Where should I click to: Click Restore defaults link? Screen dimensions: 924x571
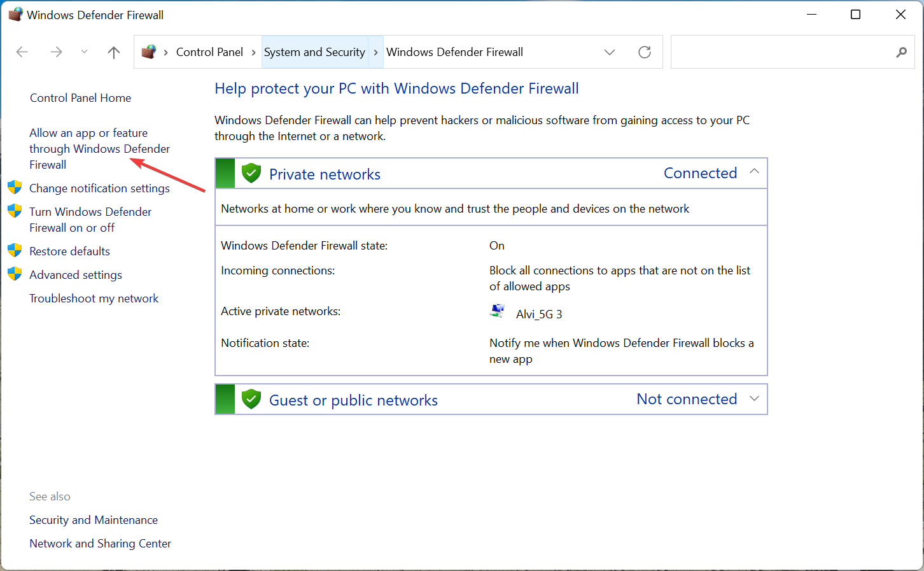[x=69, y=251]
